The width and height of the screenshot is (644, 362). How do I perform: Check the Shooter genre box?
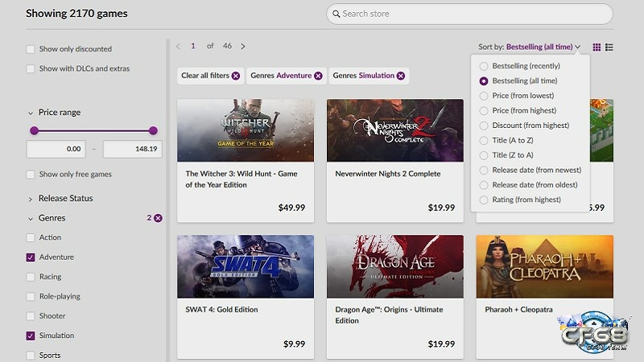click(31, 316)
